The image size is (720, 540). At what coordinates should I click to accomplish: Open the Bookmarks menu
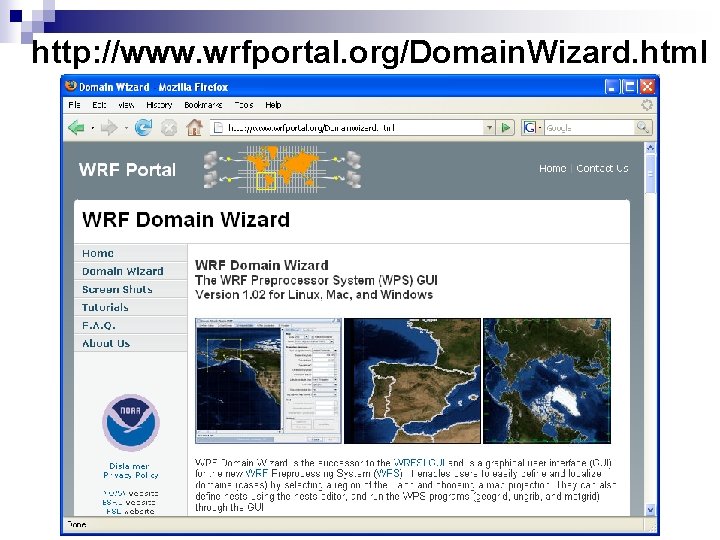203,105
